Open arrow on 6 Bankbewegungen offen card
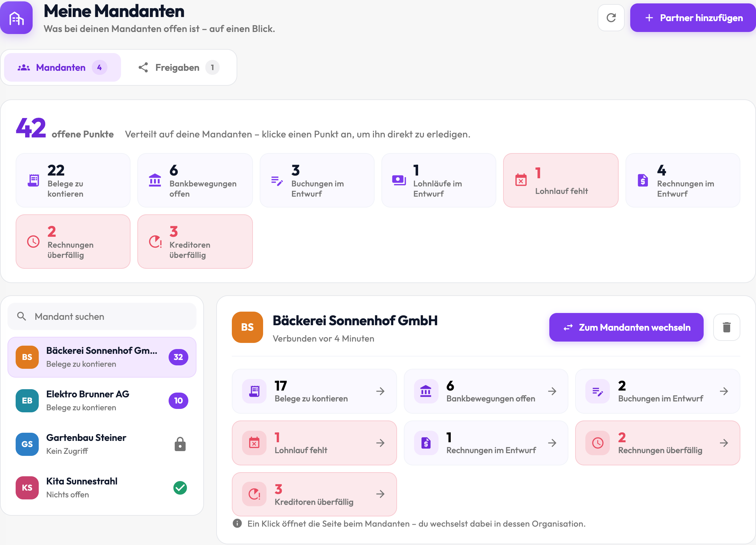 pos(552,391)
